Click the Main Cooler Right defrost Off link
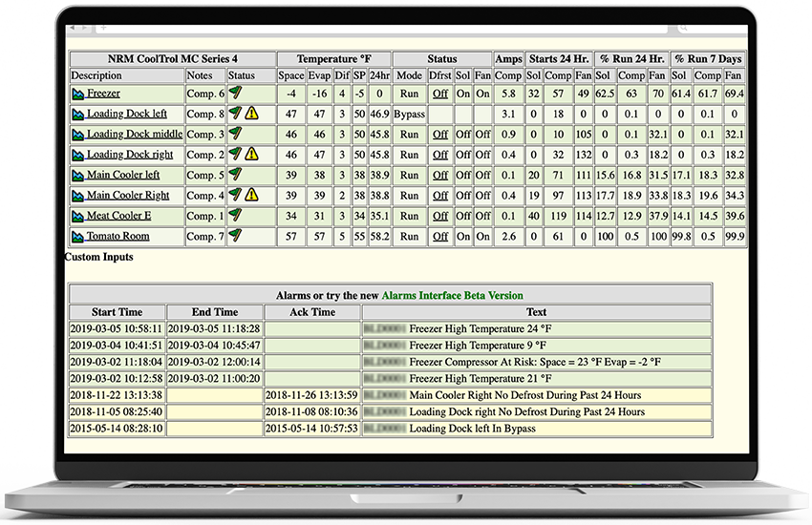 tap(440, 196)
